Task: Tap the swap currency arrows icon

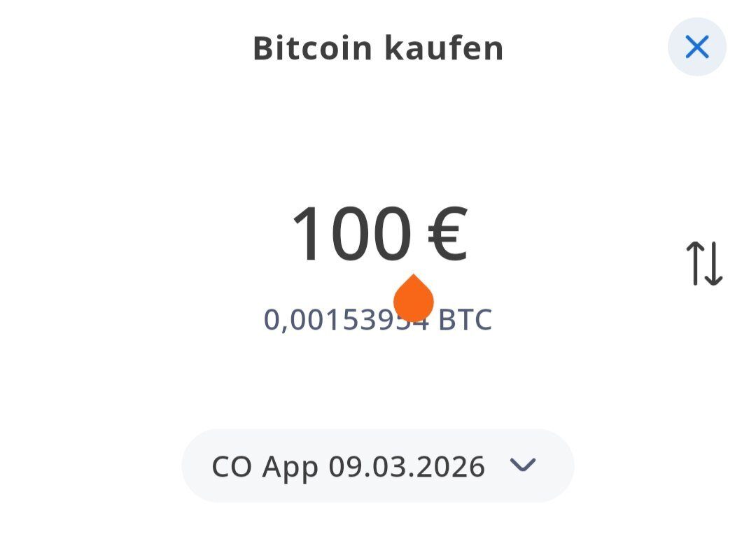Action: point(703,263)
